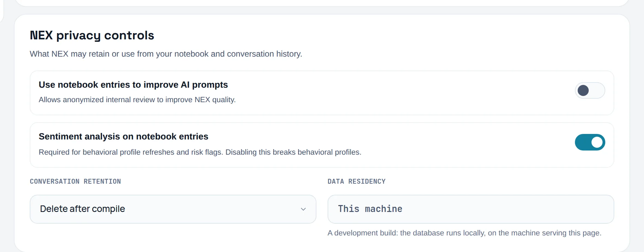The height and width of the screenshot is (252, 644).
Task: Click 'A development build' helper text
Action: [464, 233]
